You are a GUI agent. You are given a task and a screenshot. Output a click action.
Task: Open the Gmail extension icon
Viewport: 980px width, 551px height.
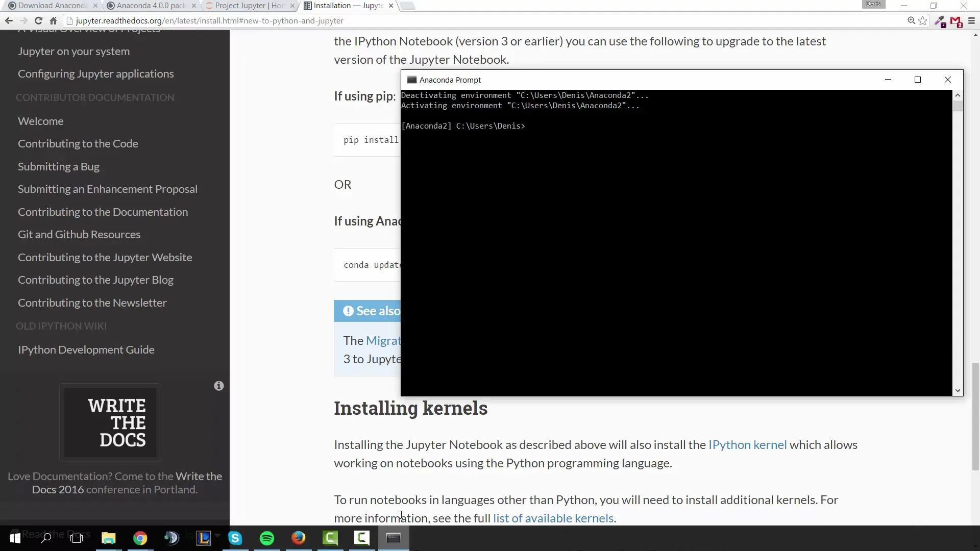click(x=956, y=21)
